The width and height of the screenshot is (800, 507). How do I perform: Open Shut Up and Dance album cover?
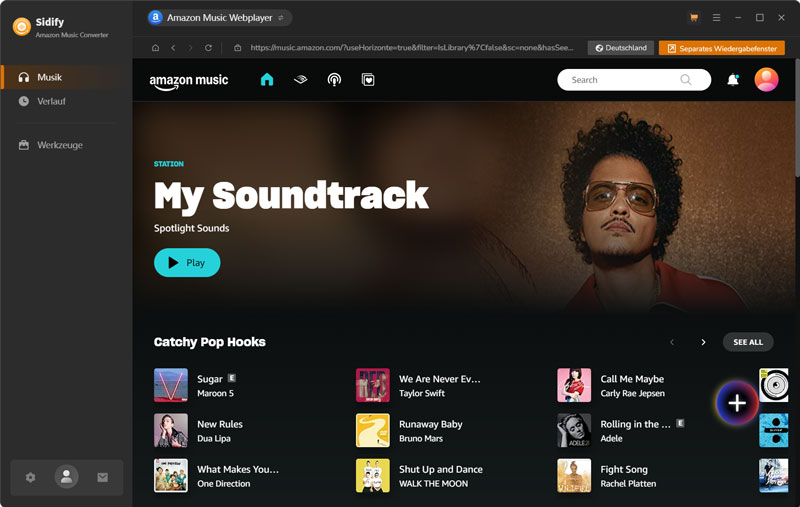click(372, 475)
